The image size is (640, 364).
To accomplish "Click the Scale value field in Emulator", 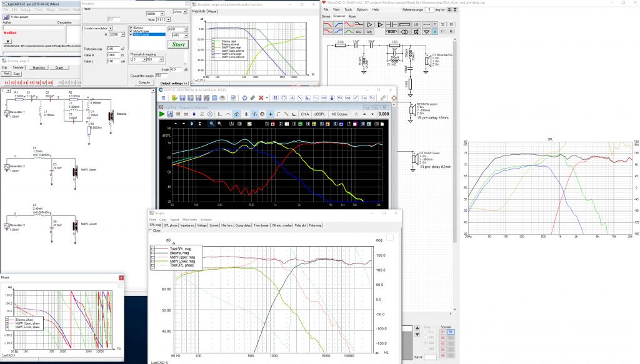I will [x=176, y=69].
